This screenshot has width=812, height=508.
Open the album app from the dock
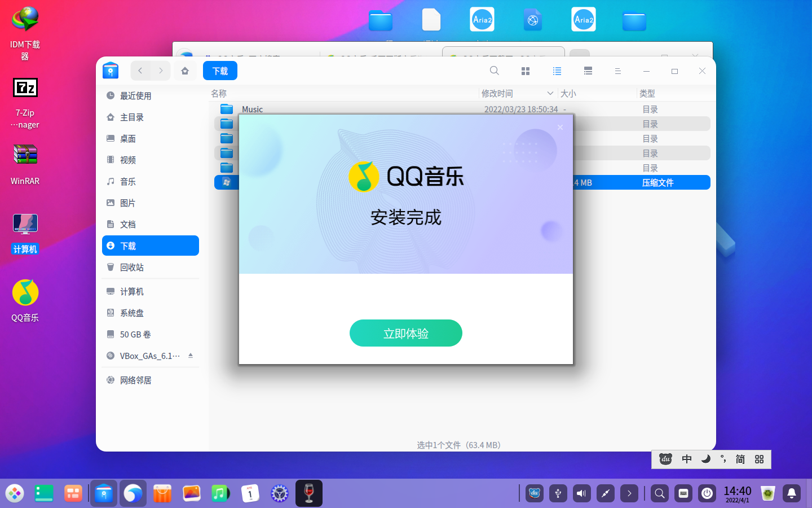[x=192, y=493]
